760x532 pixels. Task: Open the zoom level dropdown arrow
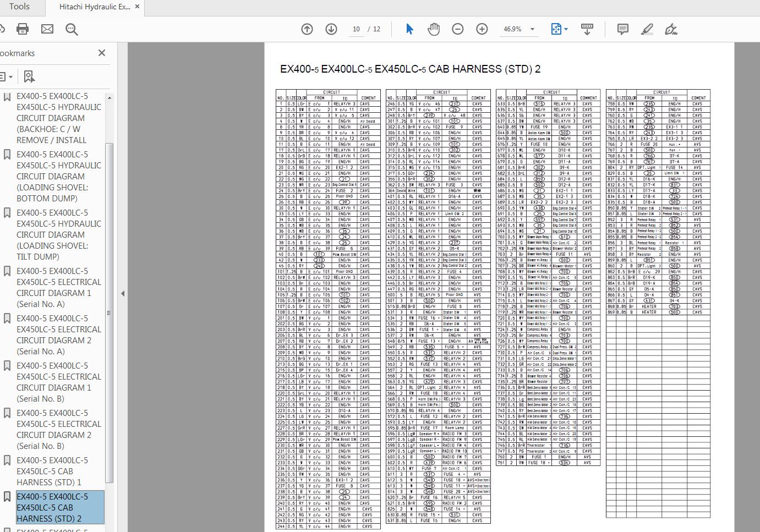[x=532, y=29]
